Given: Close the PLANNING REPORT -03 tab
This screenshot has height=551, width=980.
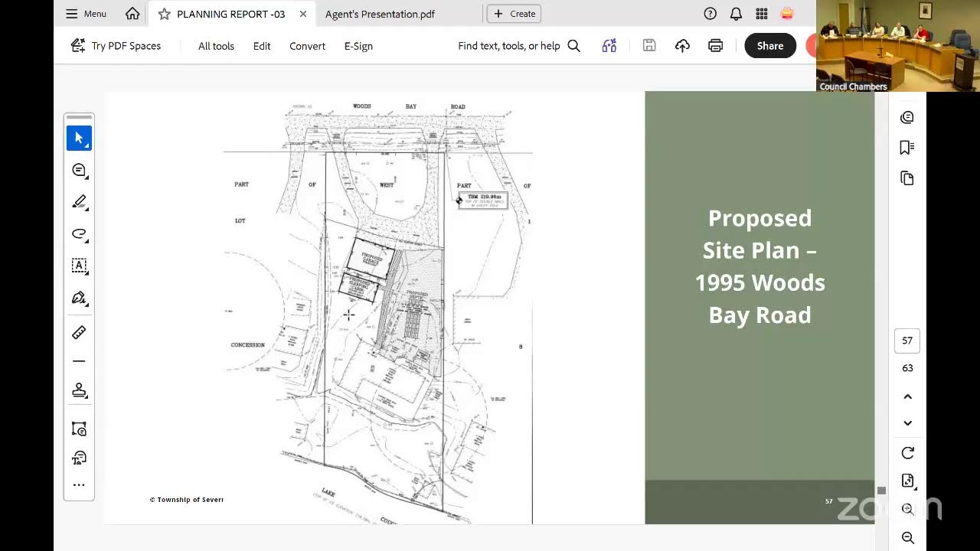Looking at the screenshot, I should (303, 14).
